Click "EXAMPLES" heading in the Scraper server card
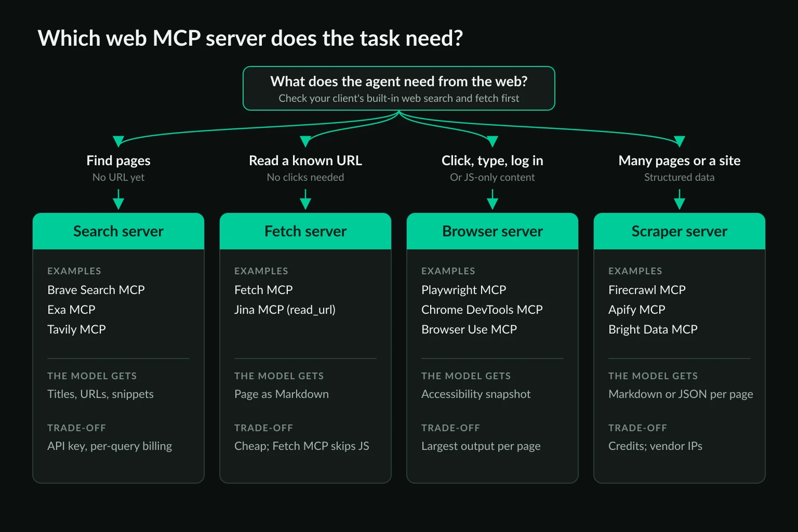This screenshot has width=798, height=532. pos(635,271)
